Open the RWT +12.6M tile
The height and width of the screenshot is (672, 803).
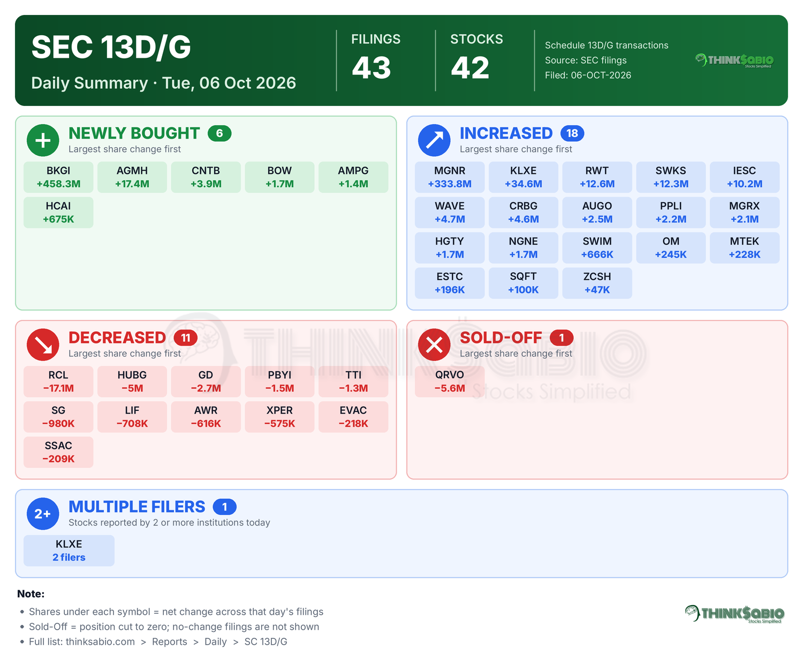pyautogui.click(x=597, y=177)
